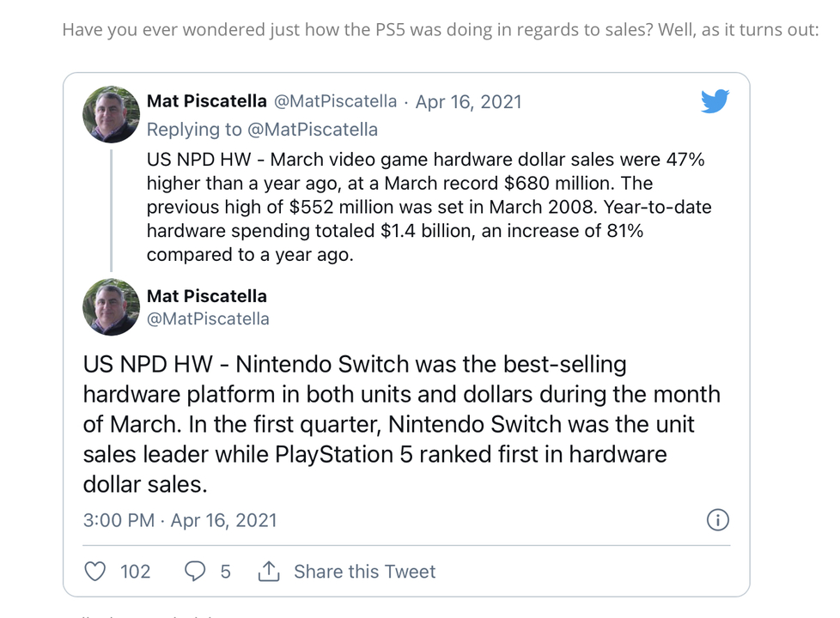Image resolution: width=840 pixels, height=618 pixels.
Task: Open avatar of the main Nintendo Switch tweet
Action: click(x=111, y=306)
